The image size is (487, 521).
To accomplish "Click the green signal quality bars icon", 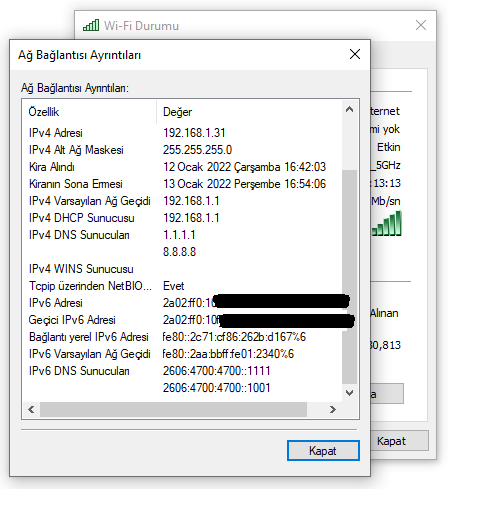I will pyautogui.click(x=387, y=223).
